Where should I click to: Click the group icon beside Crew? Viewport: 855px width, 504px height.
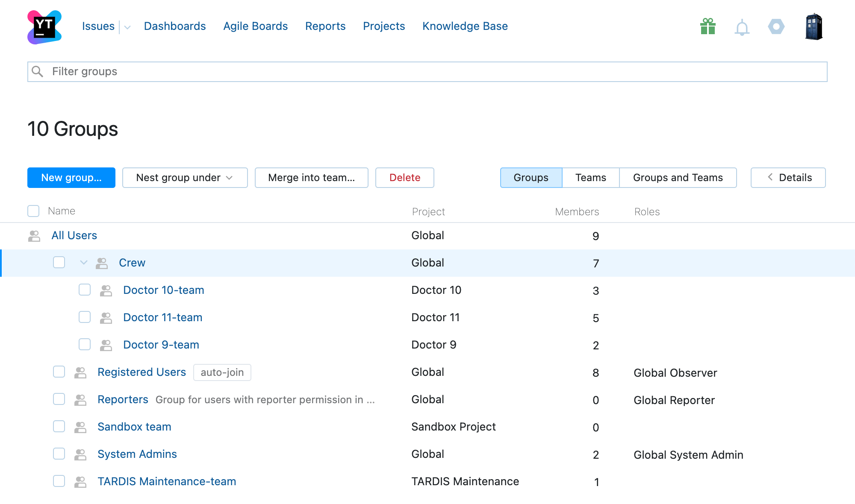[x=101, y=263]
